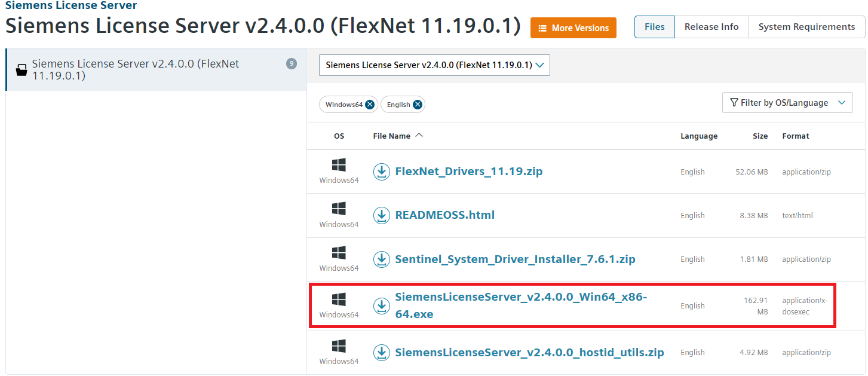Viewport: 868px width, 376px height.
Task: Select Siemens License Server v2.4.0.0 sidebar item
Action: click(x=136, y=70)
